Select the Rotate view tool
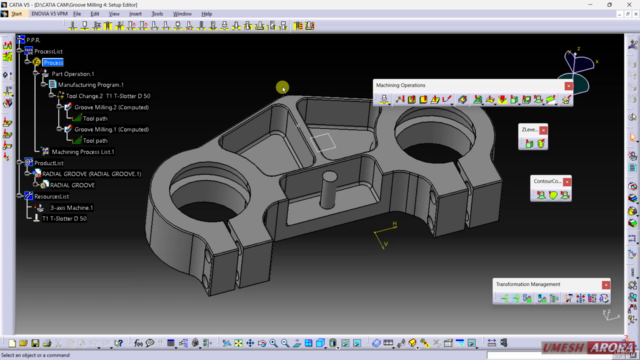Viewport: 640px width, 360px height. click(262, 343)
